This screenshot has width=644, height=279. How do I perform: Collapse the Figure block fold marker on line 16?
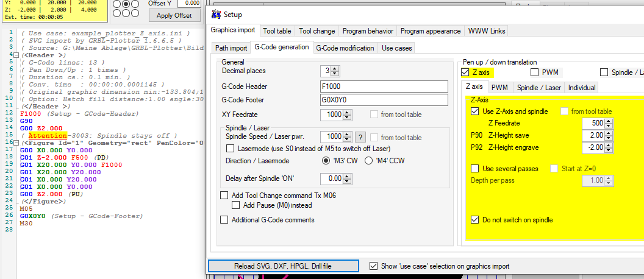point(14,143)
